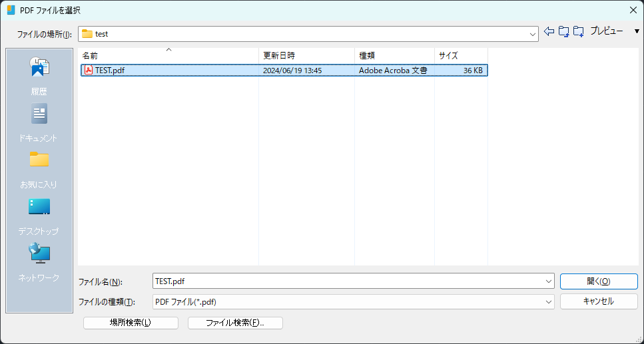Open the プレビュー view menu

pyautogui.click(x=607, y=31)
